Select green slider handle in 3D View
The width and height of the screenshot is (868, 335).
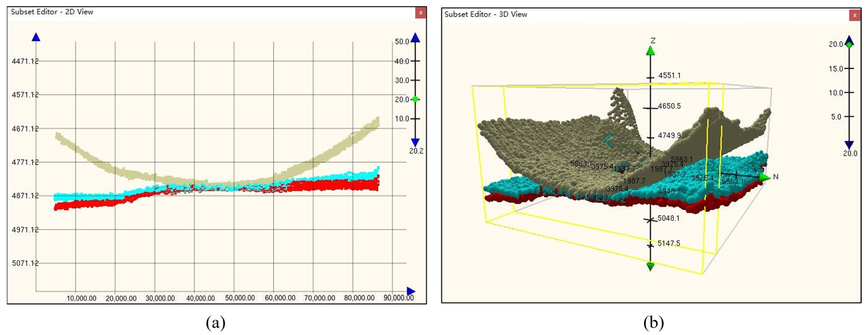[x=849, y=44]
